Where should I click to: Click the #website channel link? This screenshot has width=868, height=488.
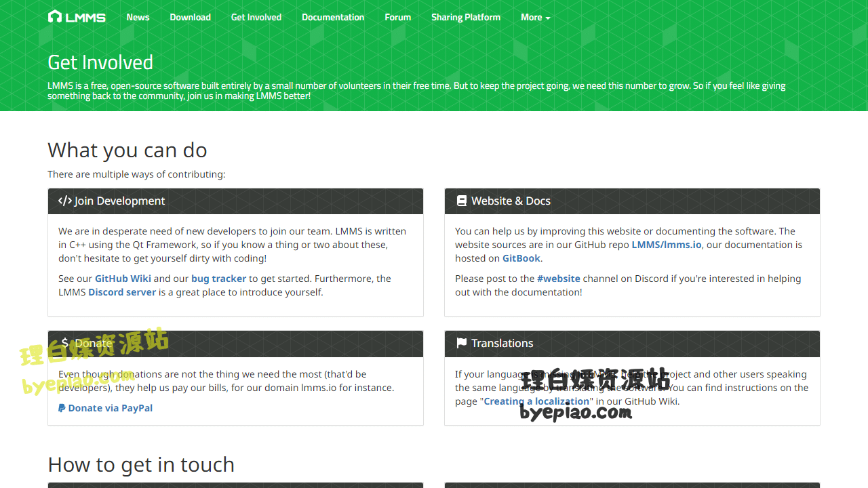point(559,279)
